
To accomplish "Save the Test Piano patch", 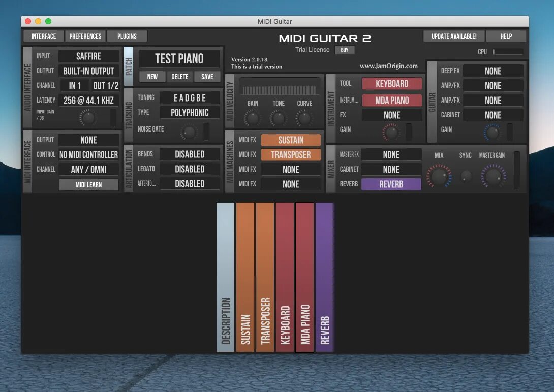I will tap(207, 77).
